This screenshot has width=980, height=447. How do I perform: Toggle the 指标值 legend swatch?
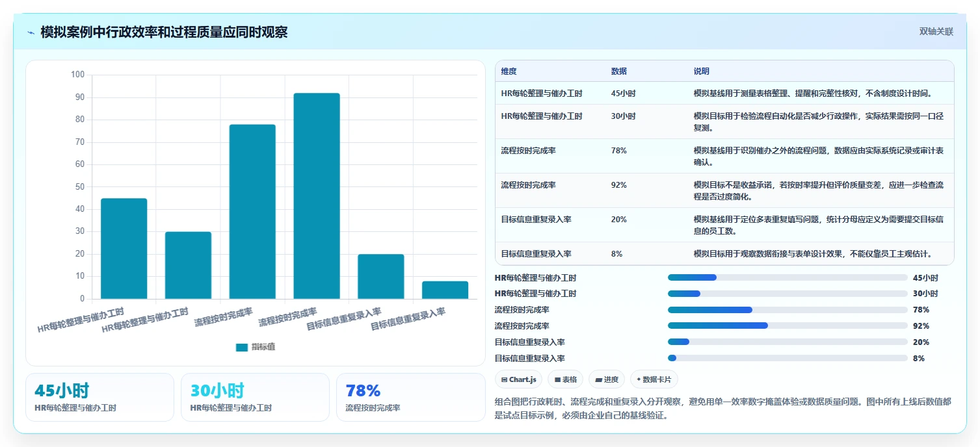(x=242, y=347)
